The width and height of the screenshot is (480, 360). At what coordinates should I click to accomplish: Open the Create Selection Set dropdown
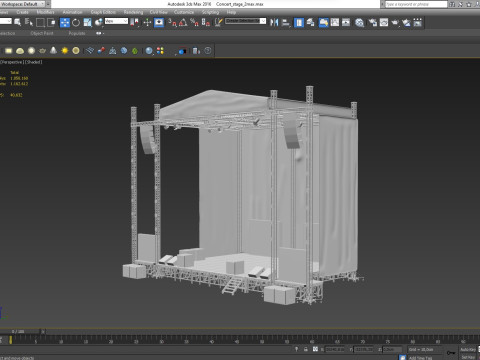coord(246,21)
